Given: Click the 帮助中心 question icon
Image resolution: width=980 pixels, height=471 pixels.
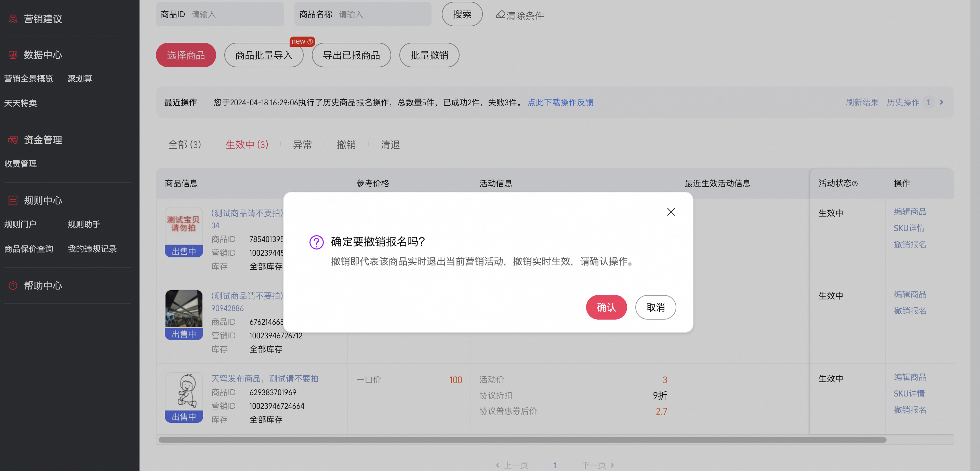Looking at the screenshot, I should coord(13,285).
